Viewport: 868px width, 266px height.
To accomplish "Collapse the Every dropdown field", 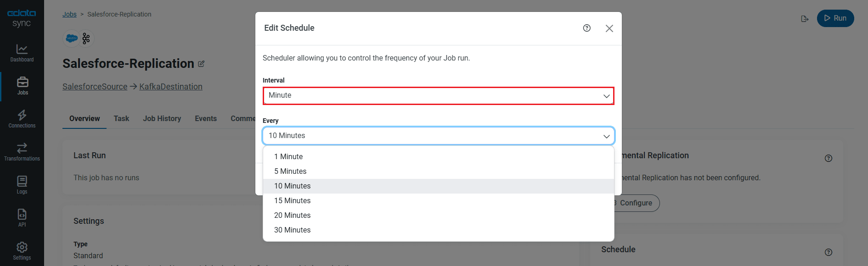I will (438, 136).
